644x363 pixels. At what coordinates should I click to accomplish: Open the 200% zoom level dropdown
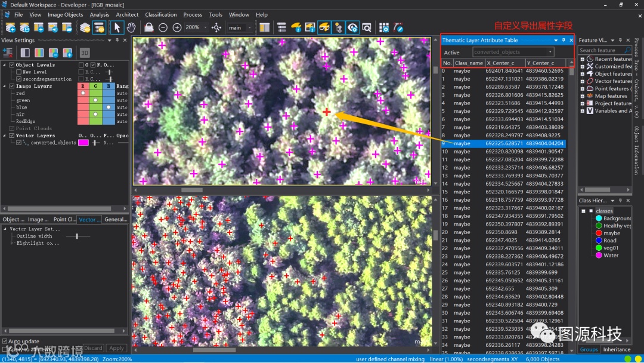coord(206,27)
